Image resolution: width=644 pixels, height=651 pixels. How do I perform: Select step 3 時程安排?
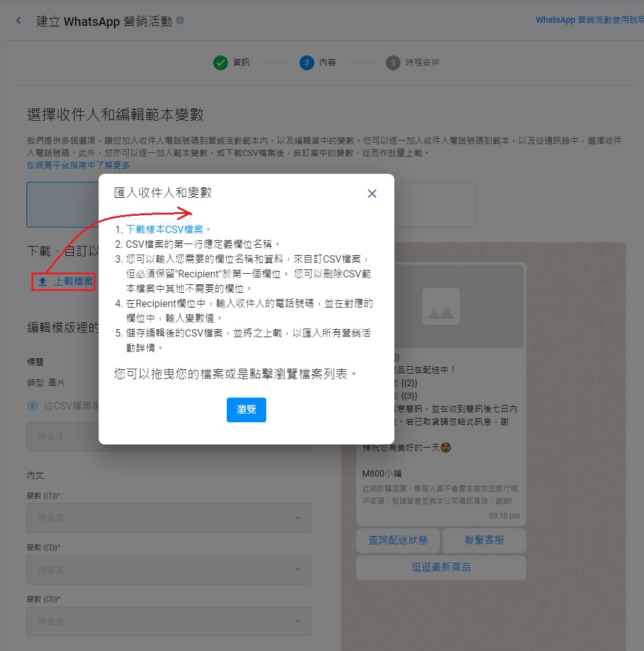[x=412, y=63]
